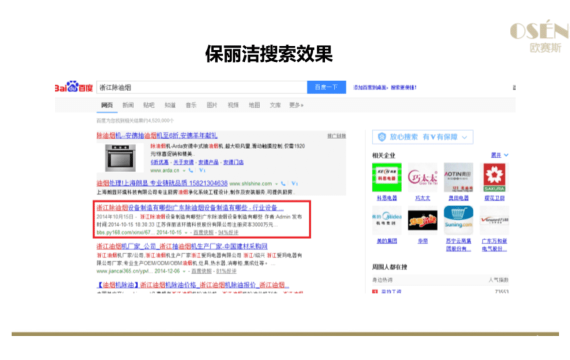Open the Midea company logo
This screenshot has width=570, height=360.
pyautogui.click(x=387, y=220)
